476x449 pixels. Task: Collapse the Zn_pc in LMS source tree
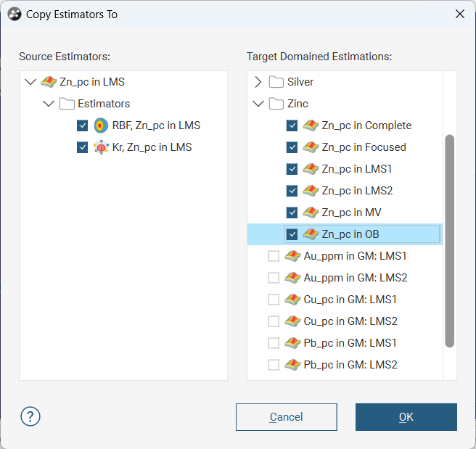pos(30,82)
